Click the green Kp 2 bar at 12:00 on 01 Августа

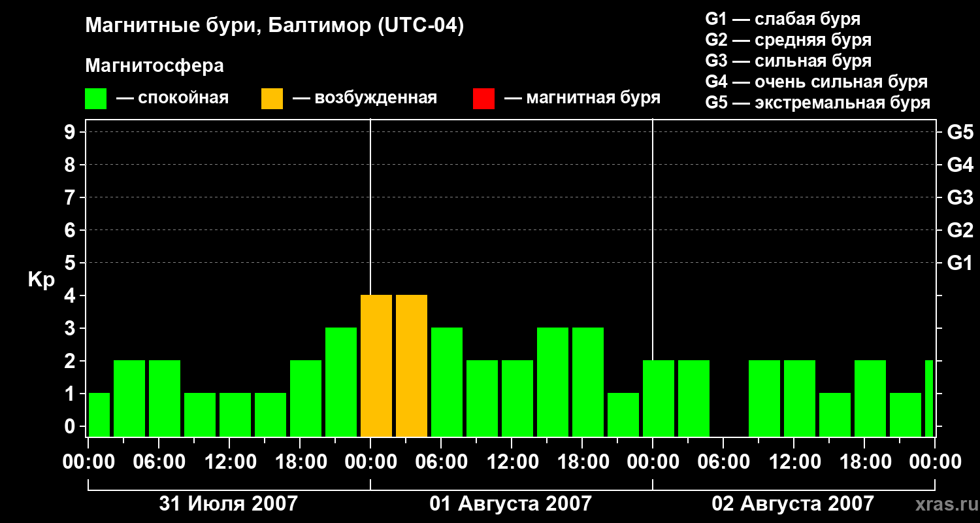tap(517, 398)
